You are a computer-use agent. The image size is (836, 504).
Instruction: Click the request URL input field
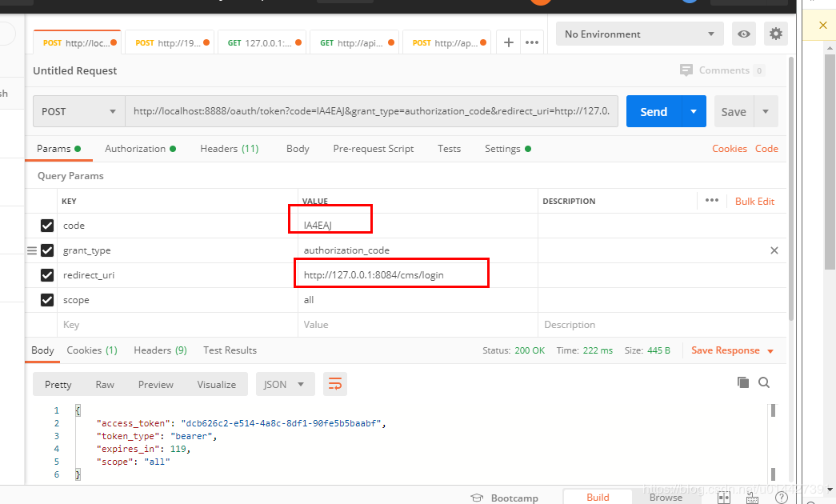[372, 111]
